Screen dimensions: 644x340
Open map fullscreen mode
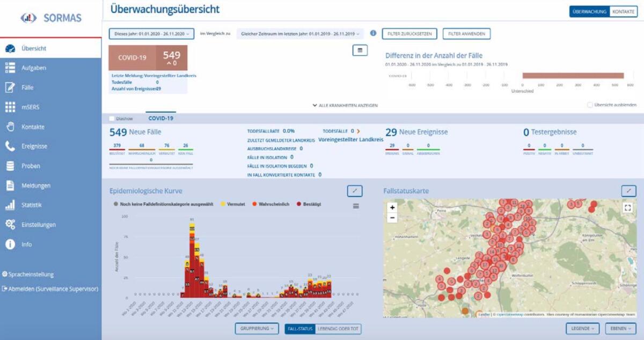coord(628,208)
